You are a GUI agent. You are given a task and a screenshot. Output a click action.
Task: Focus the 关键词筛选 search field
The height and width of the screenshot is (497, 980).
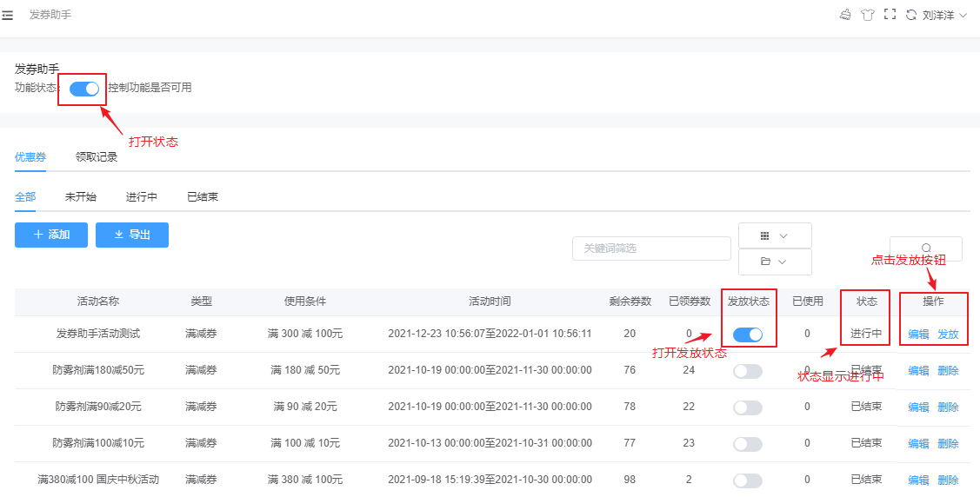pyautogui.click(x=651, y=248)
